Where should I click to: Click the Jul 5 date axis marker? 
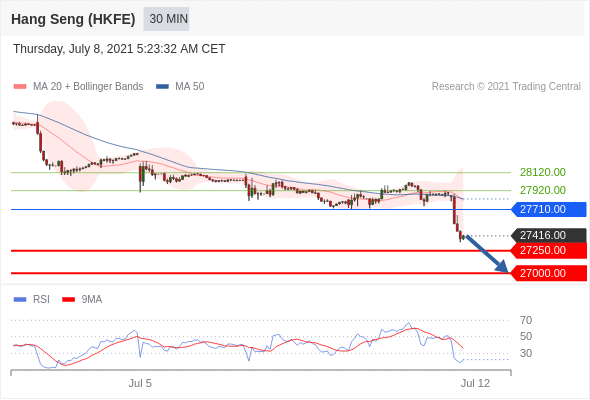(140, 383)
